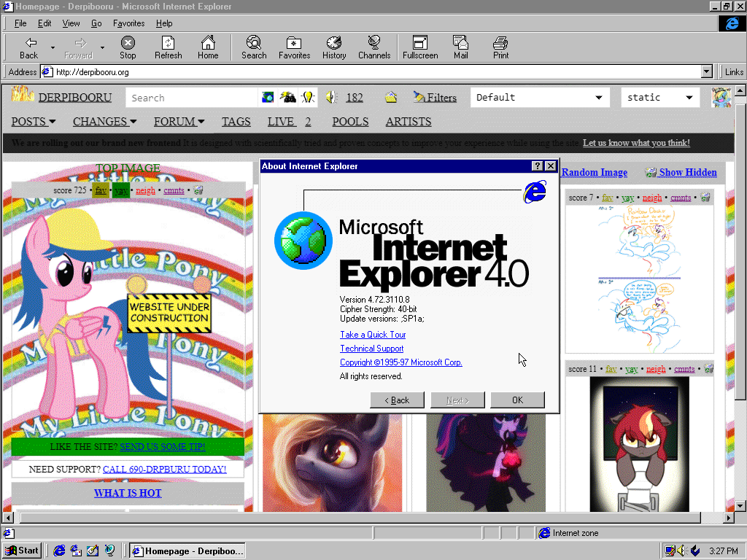Image resolution: width=747 pixels, height=560 pixels.
Task: Print the page from the toolbar
Action: [500, 47]
